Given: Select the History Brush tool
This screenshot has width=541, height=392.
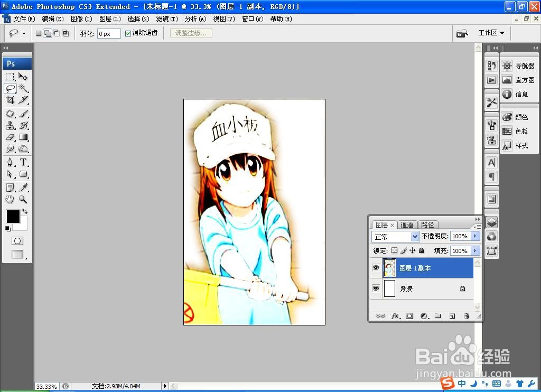Looking at the screenshot, I should (x=23, y=125).
